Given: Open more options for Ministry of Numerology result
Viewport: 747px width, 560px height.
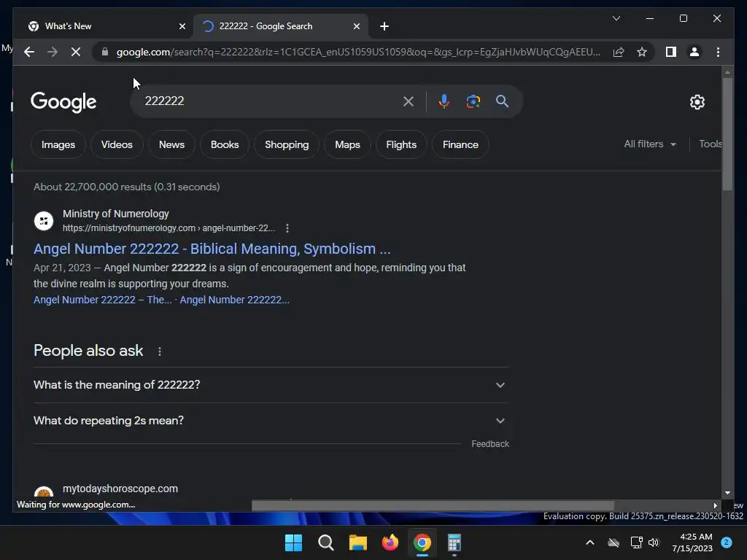Looking at the screenshot, I should point(287,228).
